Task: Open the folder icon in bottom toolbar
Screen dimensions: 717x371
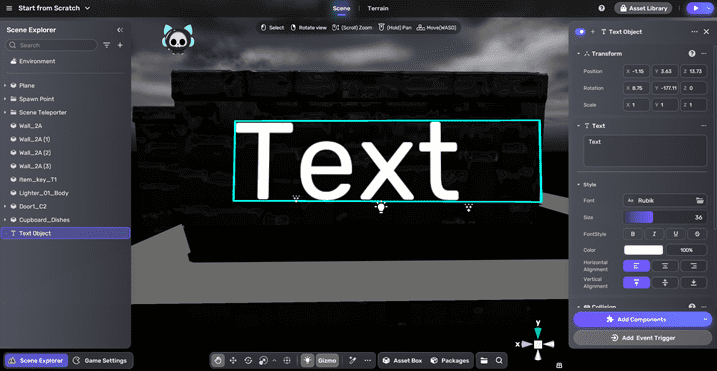Action: 484,360
